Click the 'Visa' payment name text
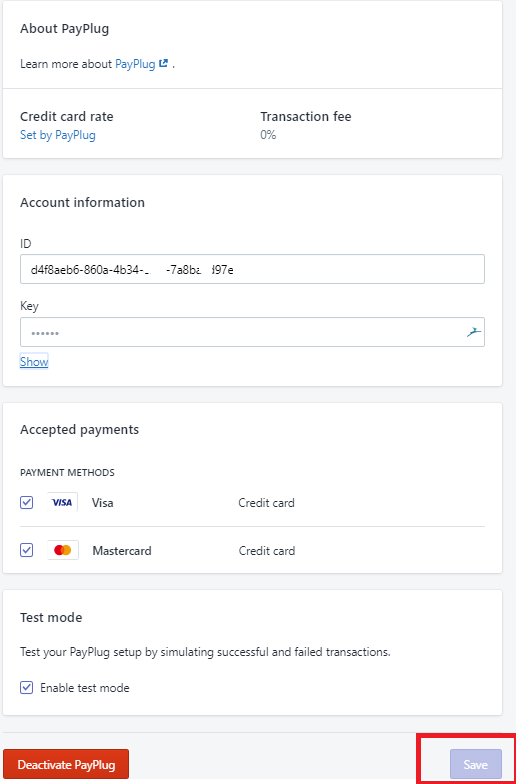This screenshot has width=516, height=784. pyautogui.click(x=102, y=502)
